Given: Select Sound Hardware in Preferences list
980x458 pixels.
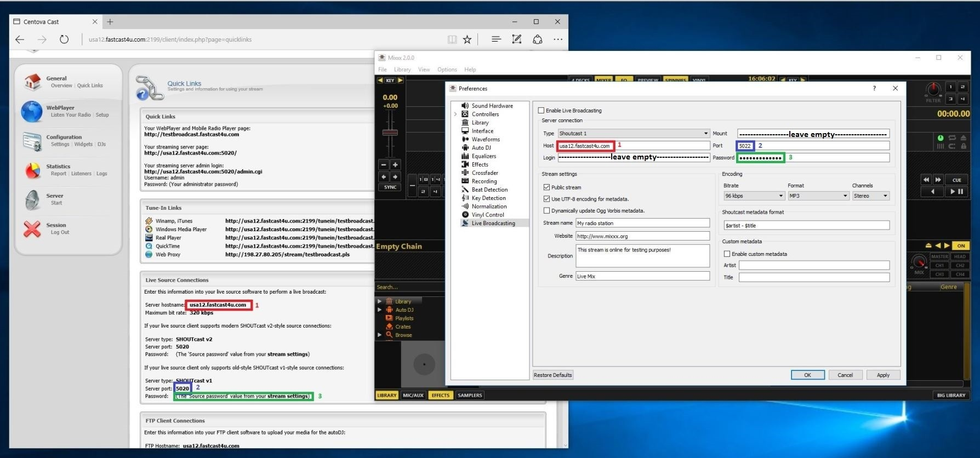Looking at the screenshot, I should (x=492, y=106).
